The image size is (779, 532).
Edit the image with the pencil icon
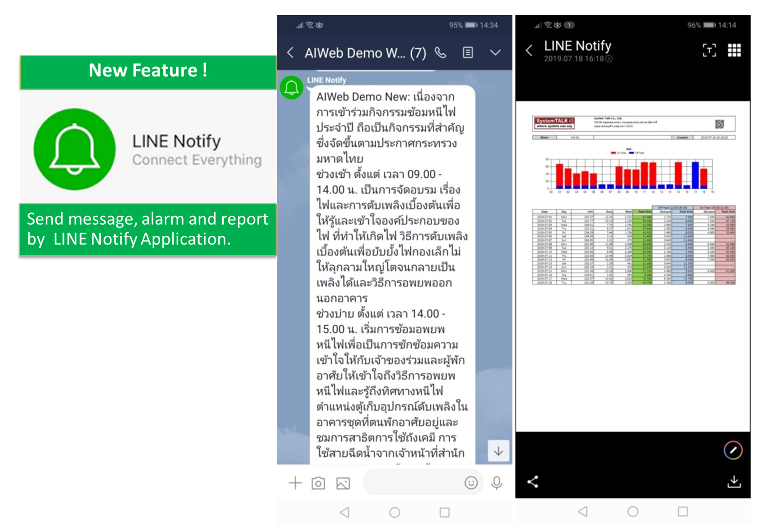coord(733,450)
